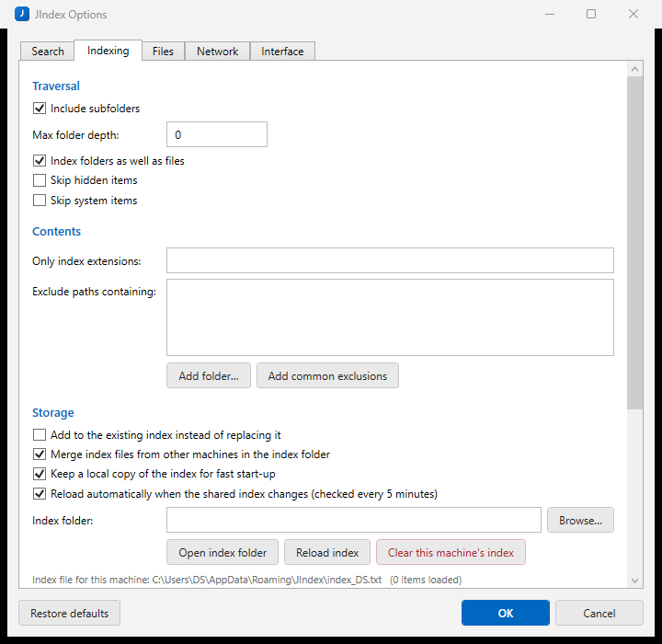Open the Interface tab
This screenshot has height=644, width=662.
[282, 52]
